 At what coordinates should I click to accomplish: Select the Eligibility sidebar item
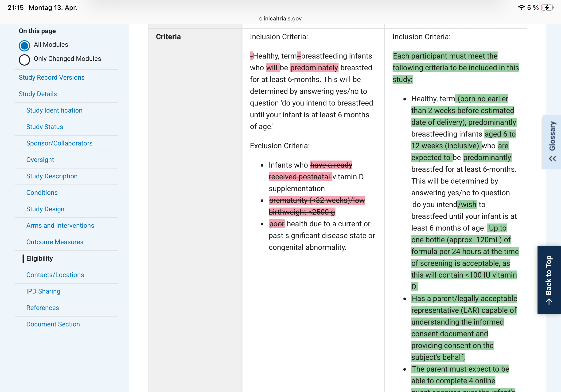[39, 258]
